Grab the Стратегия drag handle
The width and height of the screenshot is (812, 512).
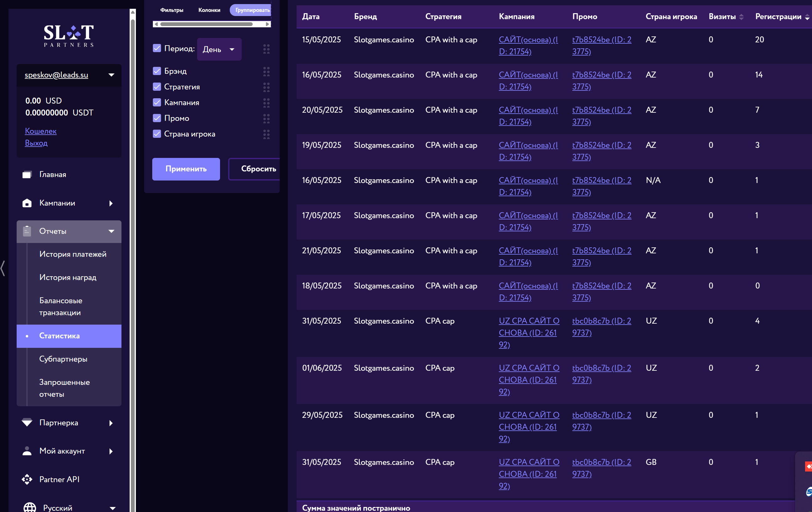[x=266, y=87]
